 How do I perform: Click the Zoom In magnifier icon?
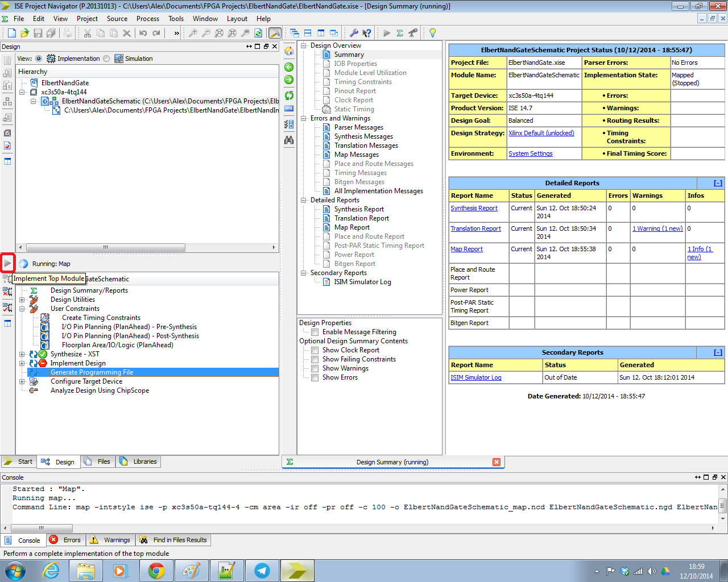point(193,33)
